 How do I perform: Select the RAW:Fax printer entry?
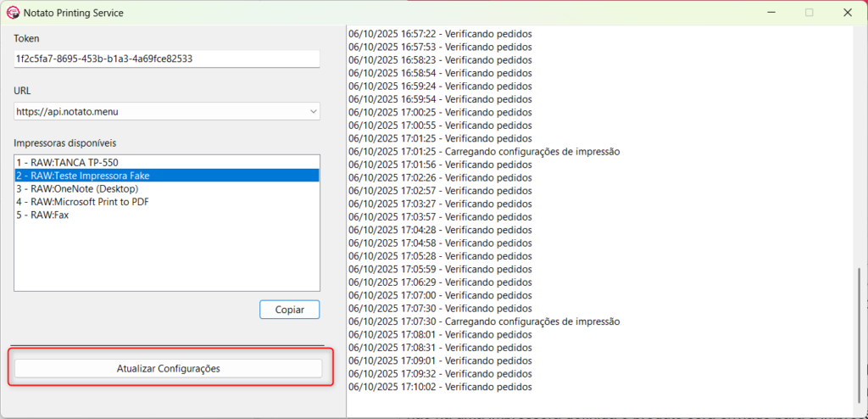pos(42,215)
